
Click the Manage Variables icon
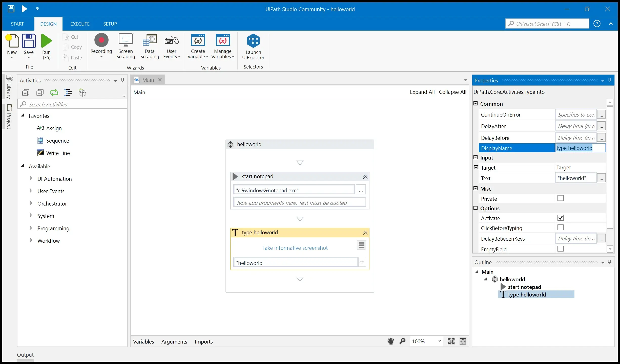point(223,40)
